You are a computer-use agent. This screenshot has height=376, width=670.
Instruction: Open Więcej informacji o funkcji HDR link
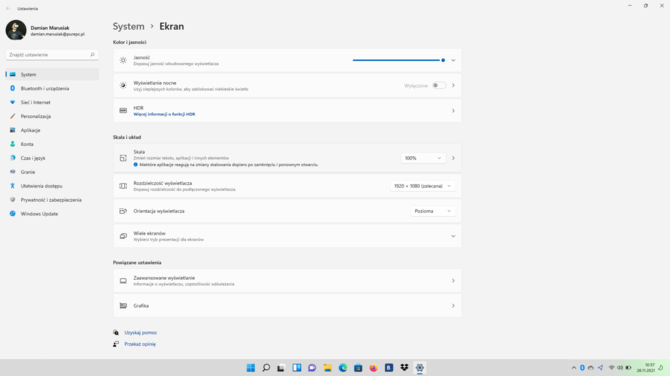(164, 115)
